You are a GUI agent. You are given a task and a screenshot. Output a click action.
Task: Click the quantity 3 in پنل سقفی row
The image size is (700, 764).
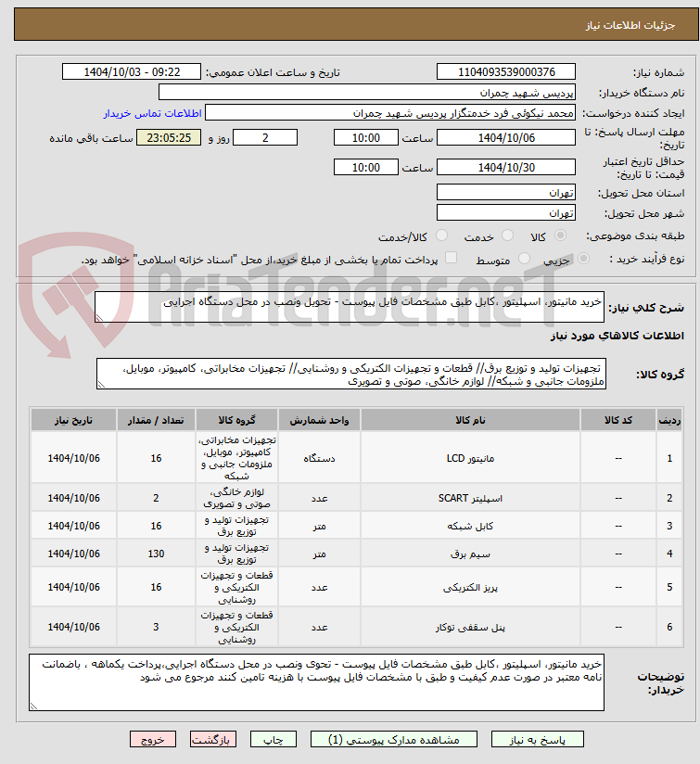(156, 627)
